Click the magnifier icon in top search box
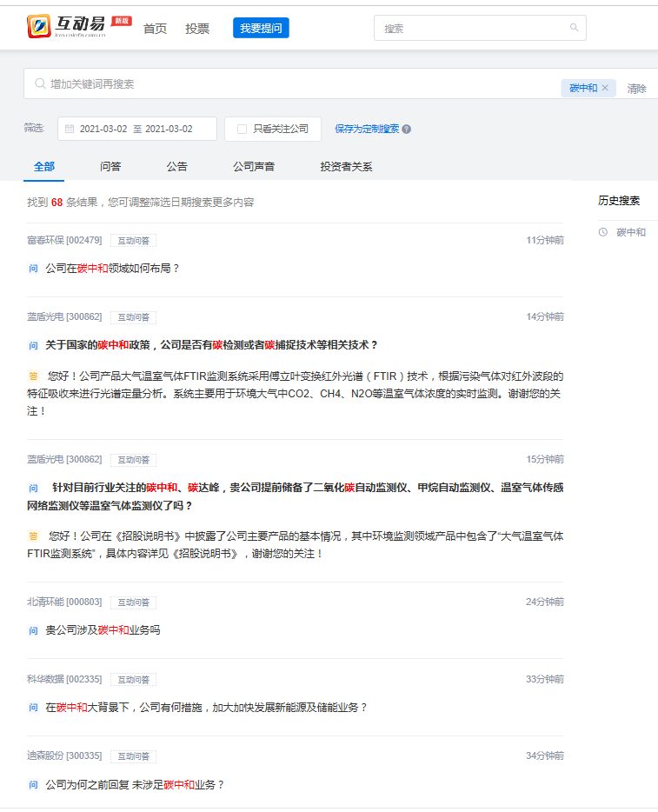The width and height of the screenshot is (658, 812). tap(575, 28)
